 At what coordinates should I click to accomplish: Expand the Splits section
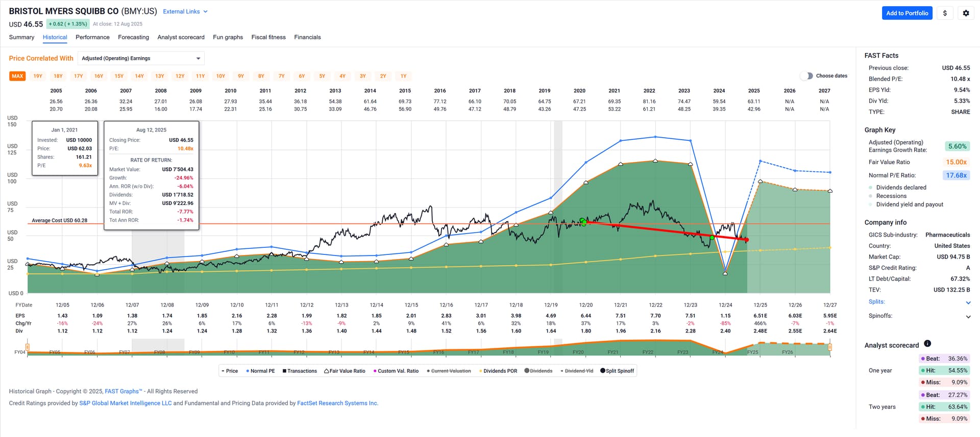click(x=968, y=302)
